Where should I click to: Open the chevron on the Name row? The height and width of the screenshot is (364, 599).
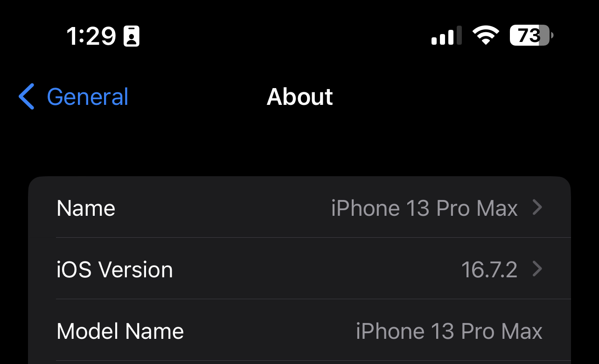[537, 207]
